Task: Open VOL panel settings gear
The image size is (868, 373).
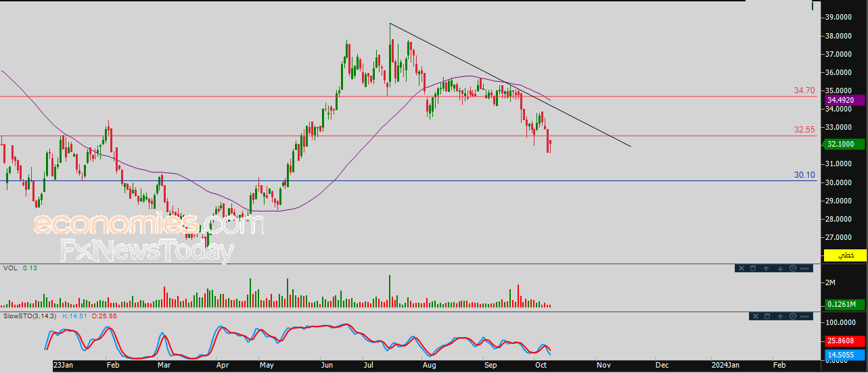Action: (793, 268)
